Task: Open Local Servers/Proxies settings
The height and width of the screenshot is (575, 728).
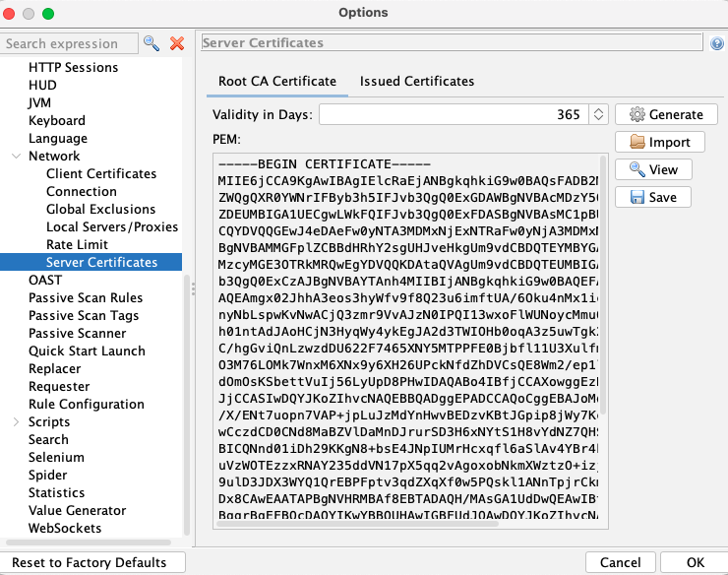Action: click(x=112, y=226)
